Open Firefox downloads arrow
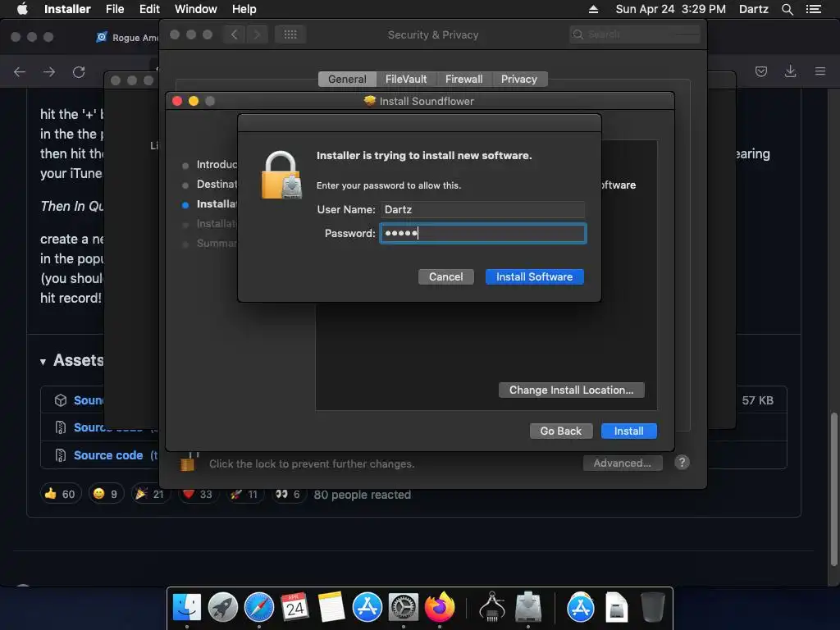 (x=790, y=71)
